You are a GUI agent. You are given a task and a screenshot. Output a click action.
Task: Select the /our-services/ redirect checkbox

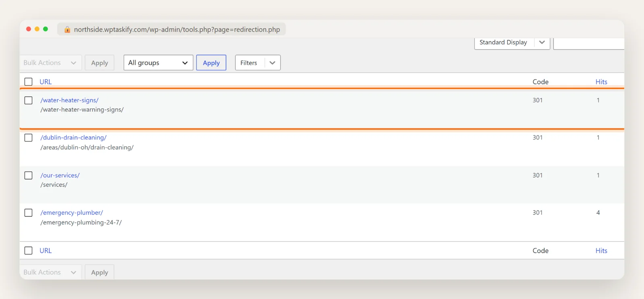(28, 175)
